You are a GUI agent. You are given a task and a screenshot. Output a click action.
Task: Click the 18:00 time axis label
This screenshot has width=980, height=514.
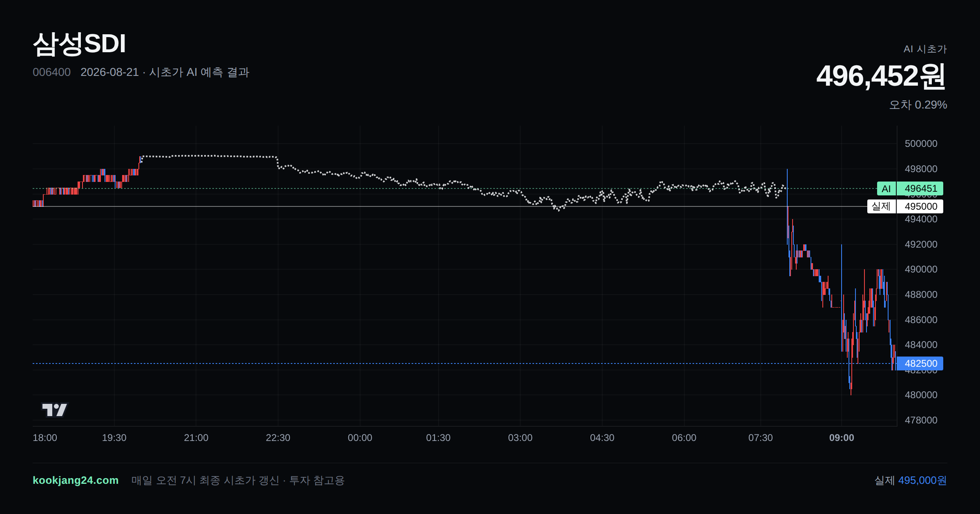45,438
